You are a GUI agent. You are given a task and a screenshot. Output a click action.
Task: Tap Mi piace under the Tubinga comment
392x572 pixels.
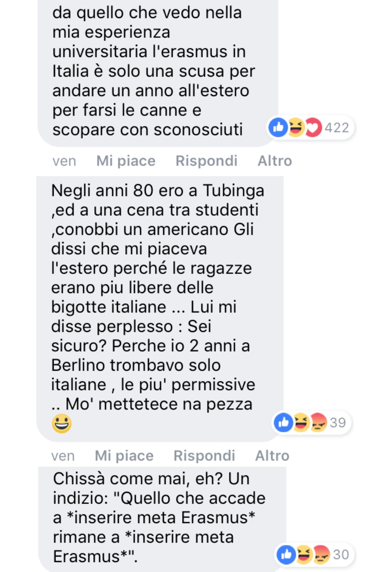click(x=124, y=456)
